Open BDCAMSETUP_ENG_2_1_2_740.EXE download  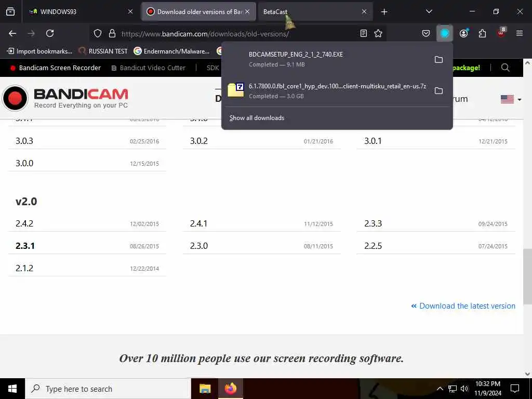(327, 59)
